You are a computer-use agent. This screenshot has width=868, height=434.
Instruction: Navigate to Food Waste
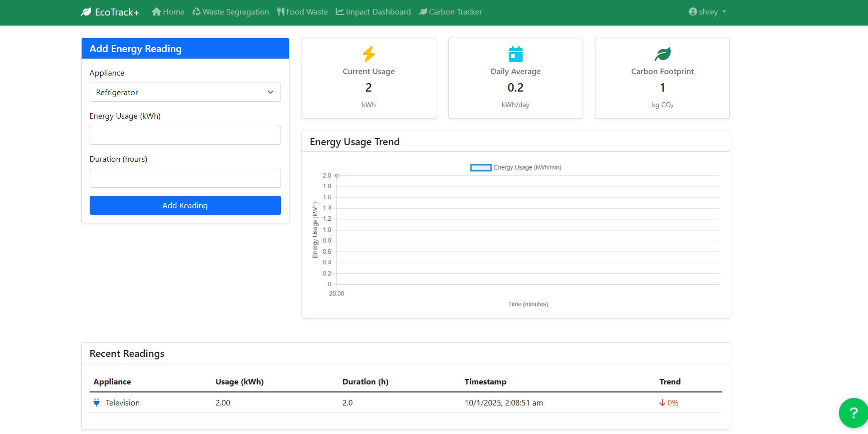[303, 12]
